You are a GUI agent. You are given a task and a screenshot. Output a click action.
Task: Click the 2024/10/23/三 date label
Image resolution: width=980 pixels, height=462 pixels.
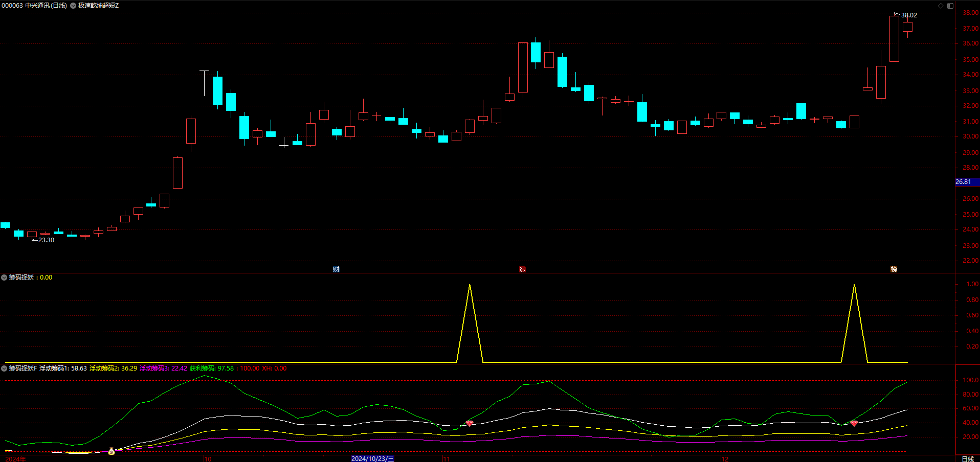(372, 458)
